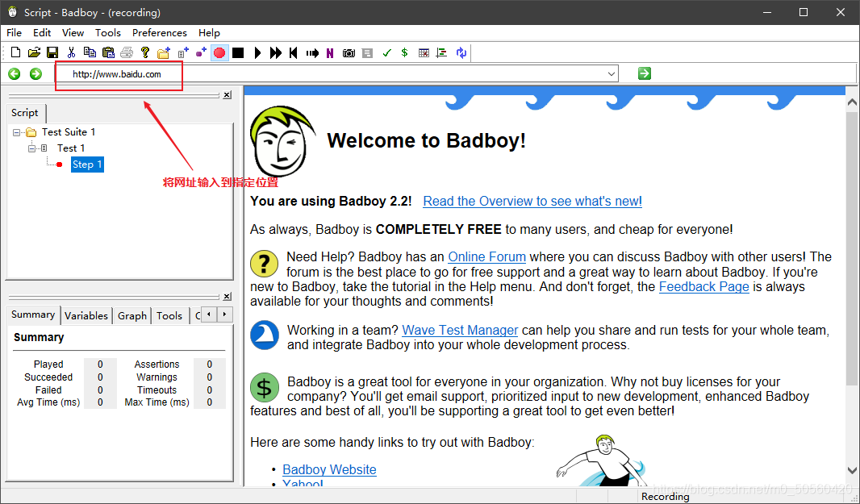
Task: Add a new step with purple dot icon
Action: point(202,52)
